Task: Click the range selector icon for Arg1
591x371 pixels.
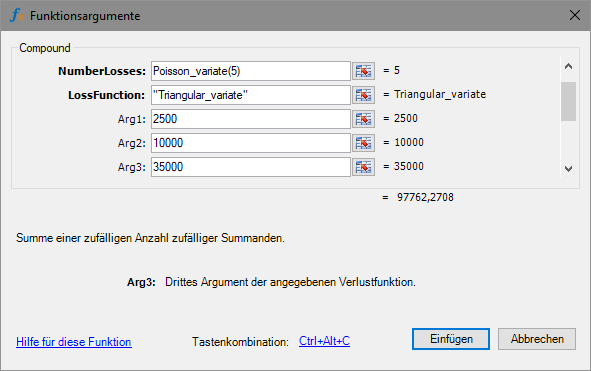Action: click(363, 119)
